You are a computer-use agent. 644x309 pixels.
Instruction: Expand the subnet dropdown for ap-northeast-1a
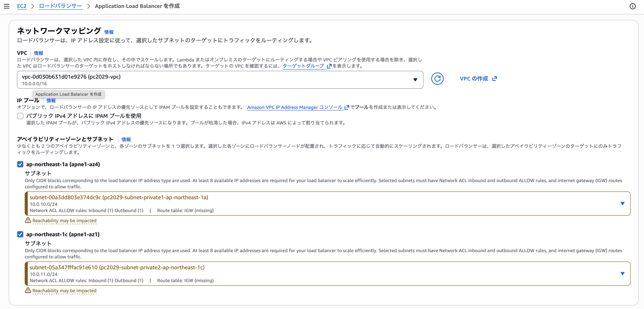[327, 203]
